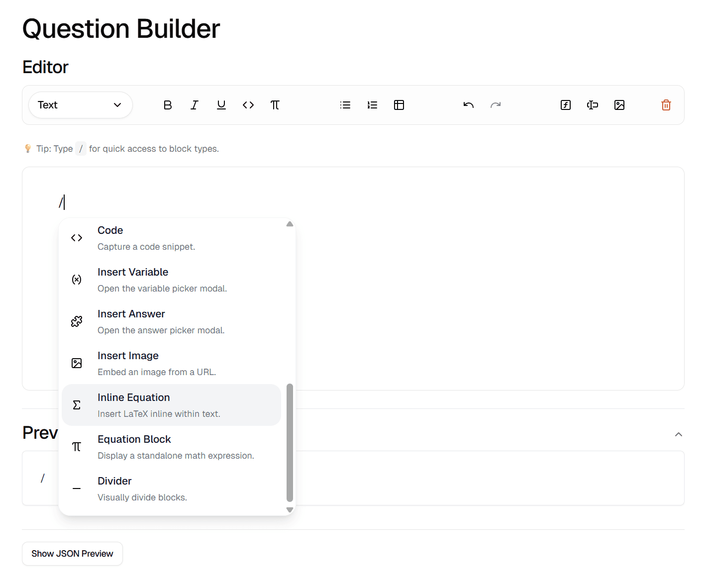Click the slash menu scroll down arrow

click(290, 510)
